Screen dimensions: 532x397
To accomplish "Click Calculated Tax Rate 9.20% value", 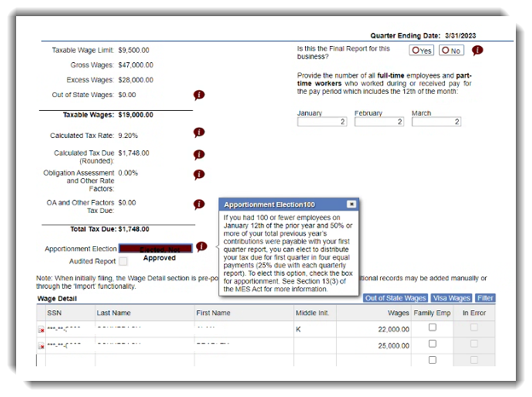I will (x=128, y=136).
